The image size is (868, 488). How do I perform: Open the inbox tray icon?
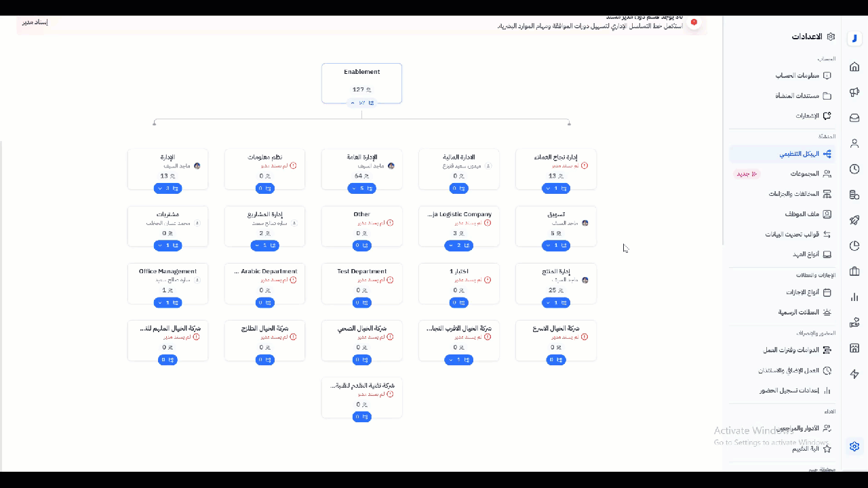pyautogui.click(x=854, y=118)
